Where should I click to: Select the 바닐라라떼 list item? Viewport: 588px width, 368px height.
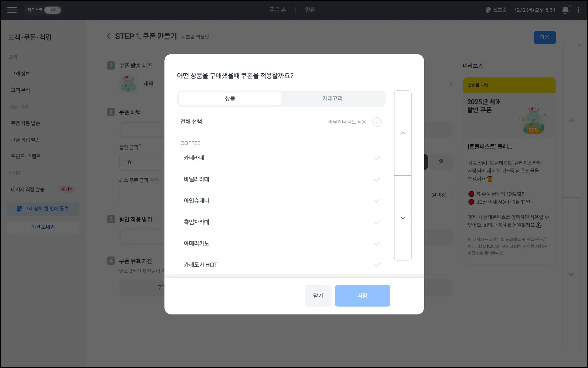197,179
